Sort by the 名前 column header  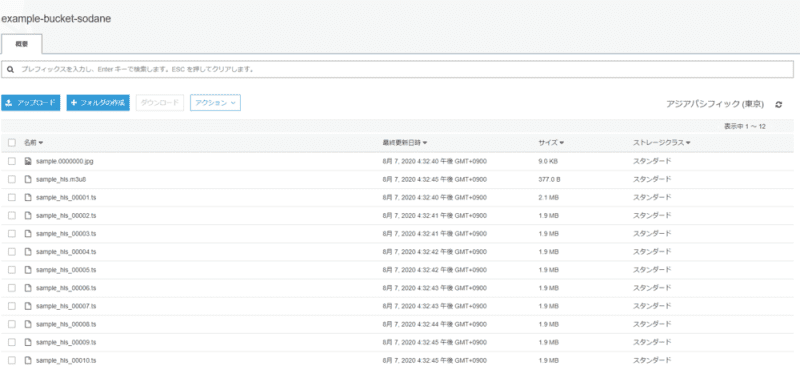coord(33,143)
